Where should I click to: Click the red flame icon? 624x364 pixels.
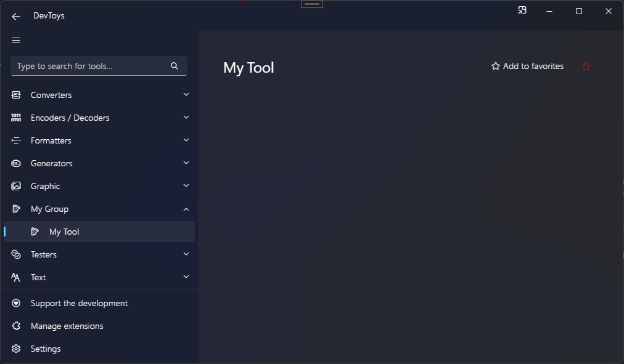click(x=586, y=66)
